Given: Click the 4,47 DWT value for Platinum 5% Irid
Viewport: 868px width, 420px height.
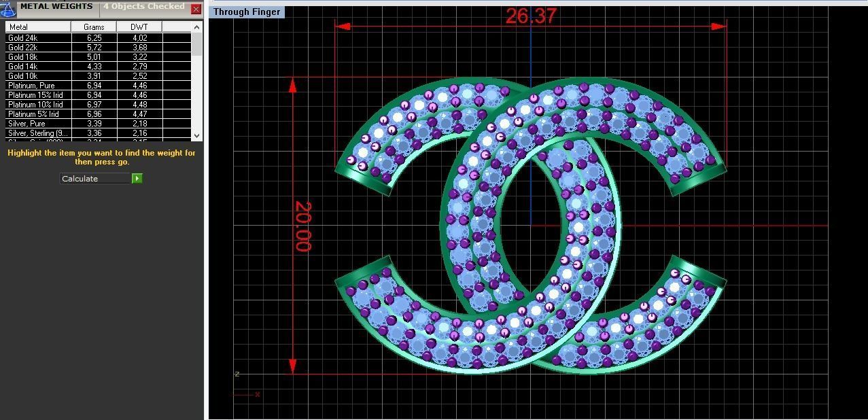Looking at the screenshot, I should coord(139,114).
